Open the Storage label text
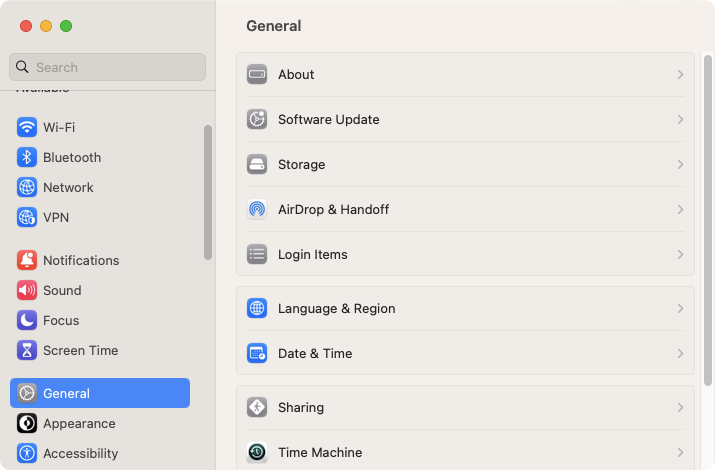Screen dimensions: 715x470 tap(301, 164)
